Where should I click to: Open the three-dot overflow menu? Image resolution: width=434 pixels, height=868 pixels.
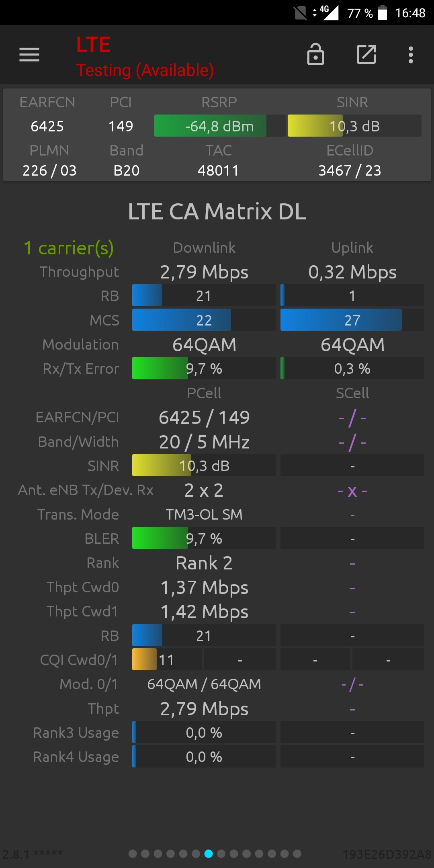click(x=411, y=55)
